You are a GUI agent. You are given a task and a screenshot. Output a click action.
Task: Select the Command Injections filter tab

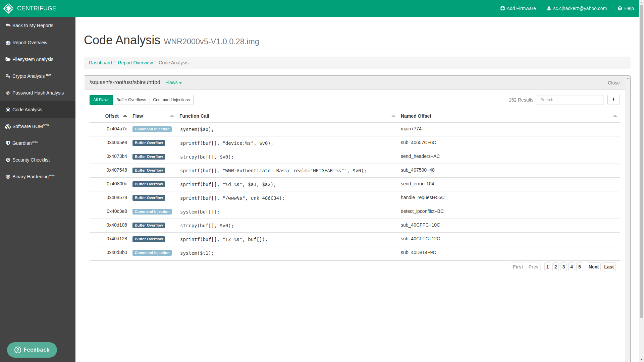(x=171, y=100)
